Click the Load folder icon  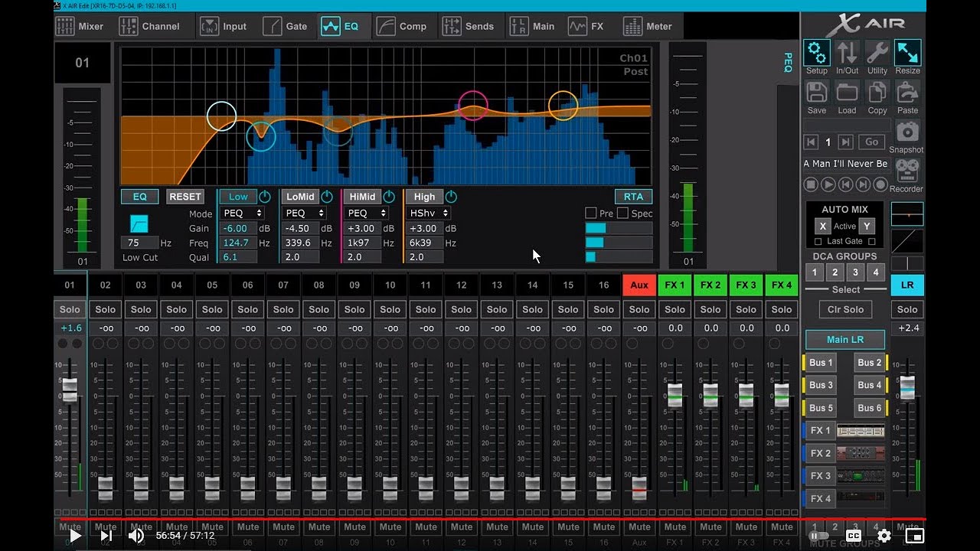pos(847,93)
